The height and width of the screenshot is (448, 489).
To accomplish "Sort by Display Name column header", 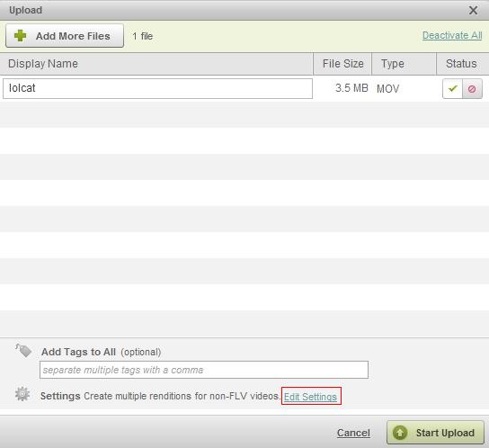I will point(156,64).
